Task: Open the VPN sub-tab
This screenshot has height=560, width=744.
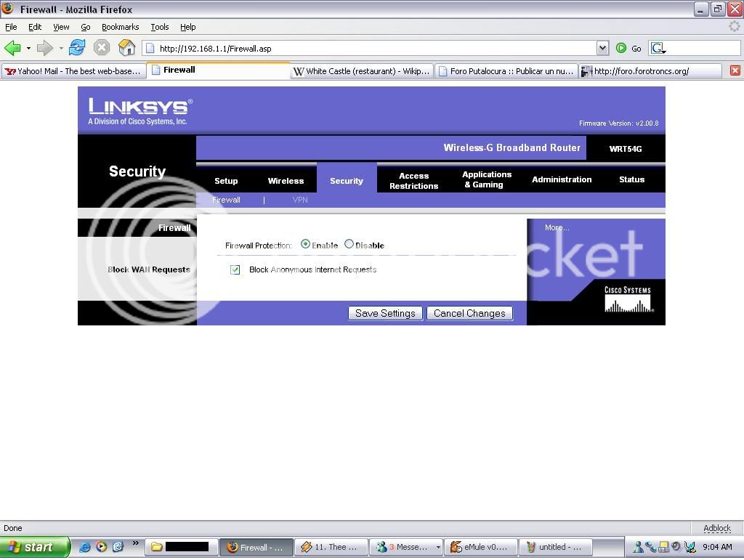Action: click(x=300, y=200)
